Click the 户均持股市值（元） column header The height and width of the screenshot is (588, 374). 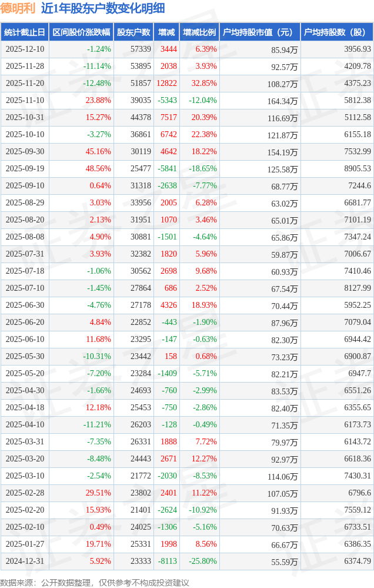tap(259, 32)
